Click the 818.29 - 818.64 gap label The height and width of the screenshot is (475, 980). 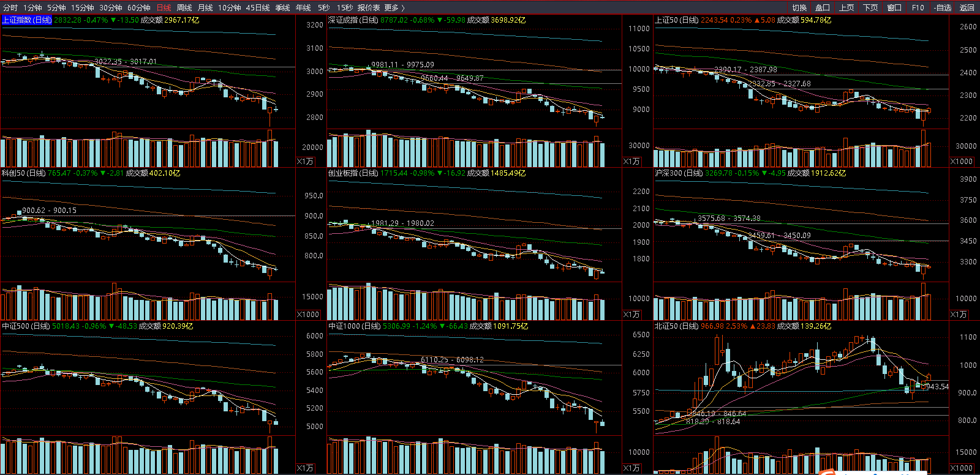(x=713, y=422)
